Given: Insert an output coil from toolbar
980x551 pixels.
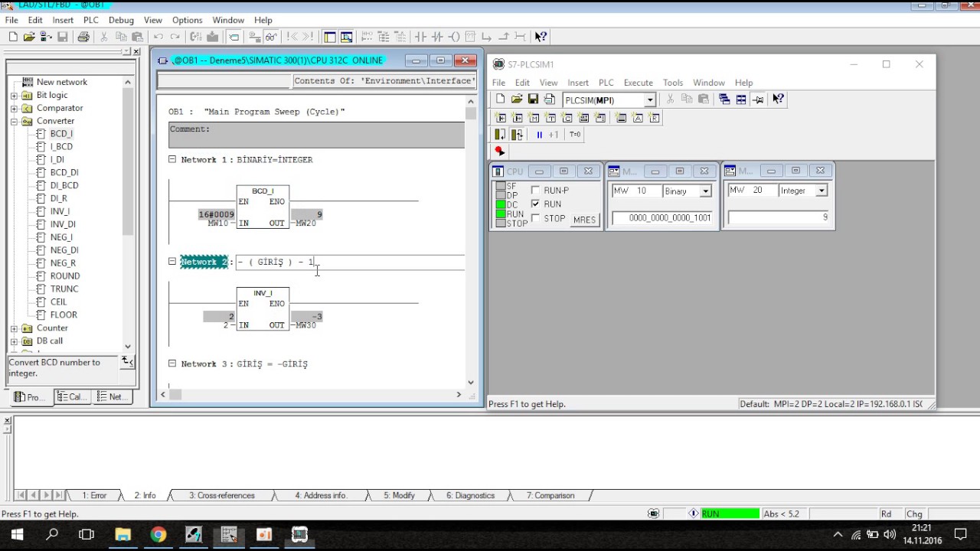Looking at the screenshot, I should pyautogui.click(x=454, y=37).
